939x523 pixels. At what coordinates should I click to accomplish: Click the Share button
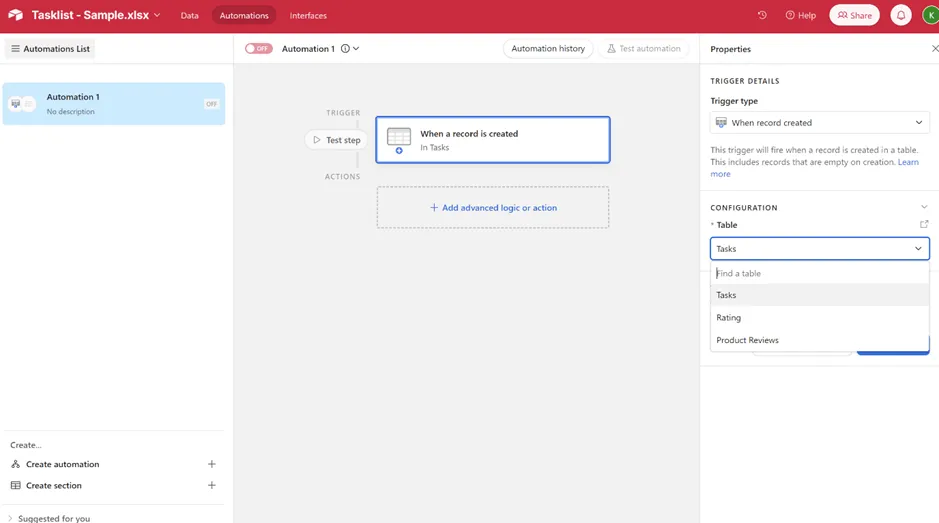(x=854, y=15)
